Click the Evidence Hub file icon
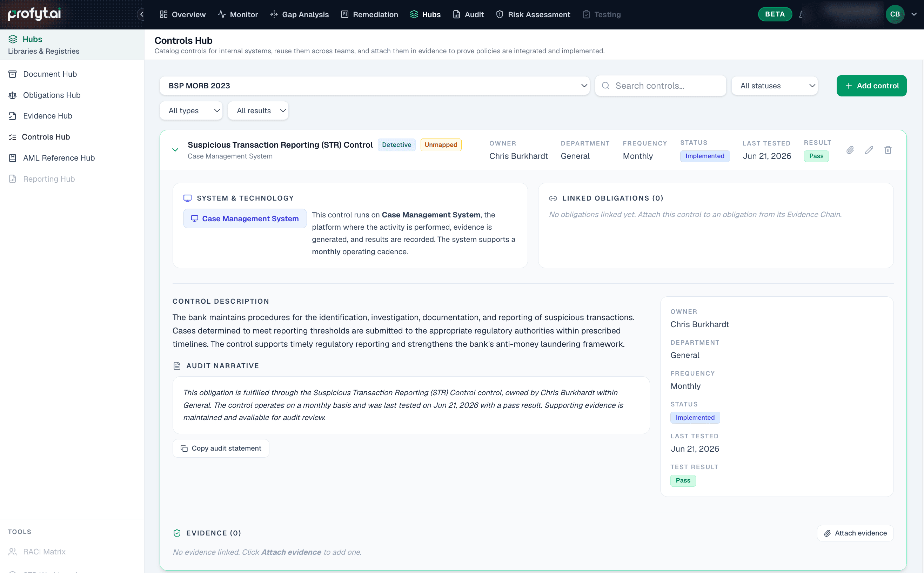Image resolution: width=924 pixels, height=573 pixels. (x=13, y=116)
